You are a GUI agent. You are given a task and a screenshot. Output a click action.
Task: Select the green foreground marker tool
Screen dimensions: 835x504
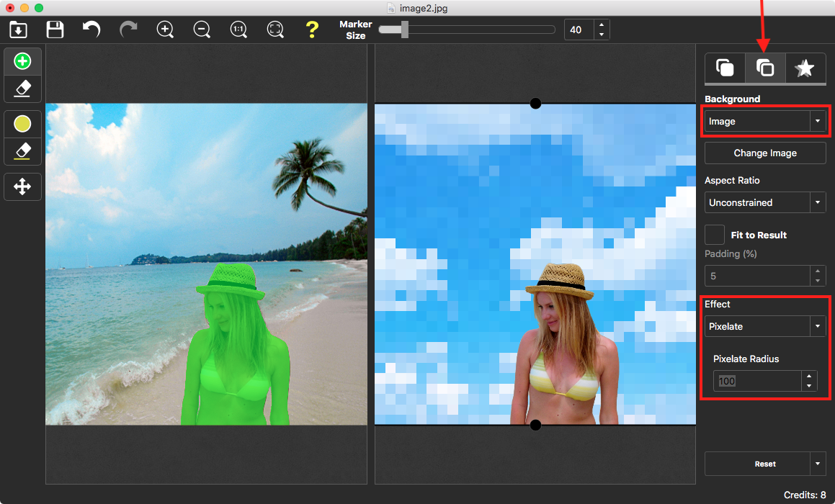(22, 62)
